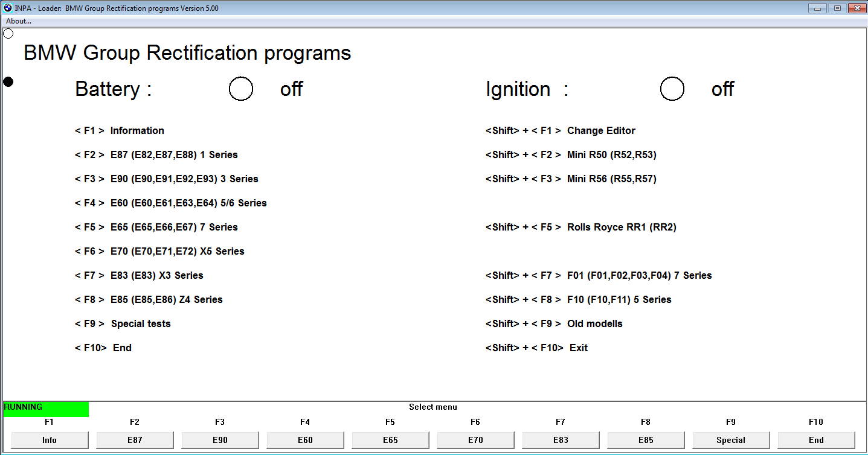The image size is (868, 455).
Task: Click the Info button under F1
Action: (x=50, y=440)
